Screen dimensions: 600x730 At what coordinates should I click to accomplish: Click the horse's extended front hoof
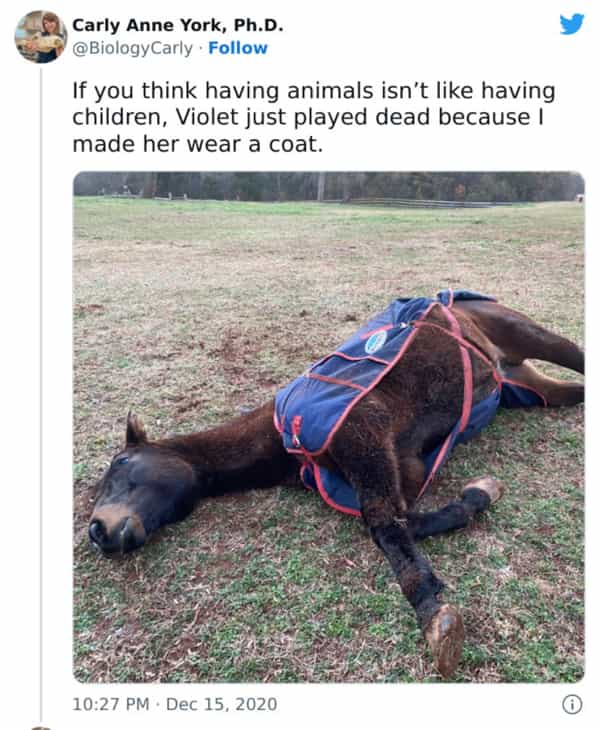click(x=445, y=640)
